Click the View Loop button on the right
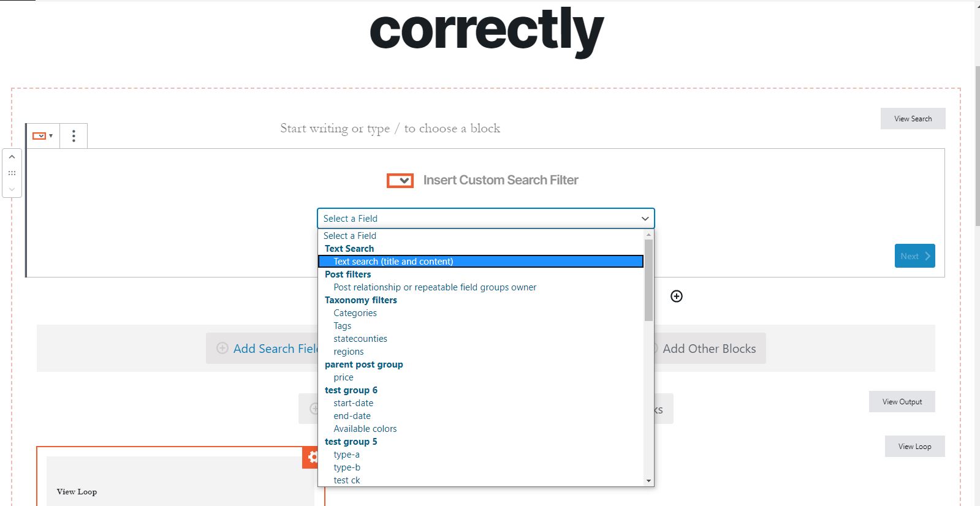Viewport: 980px width, 506px height. [x=914, y=447]
